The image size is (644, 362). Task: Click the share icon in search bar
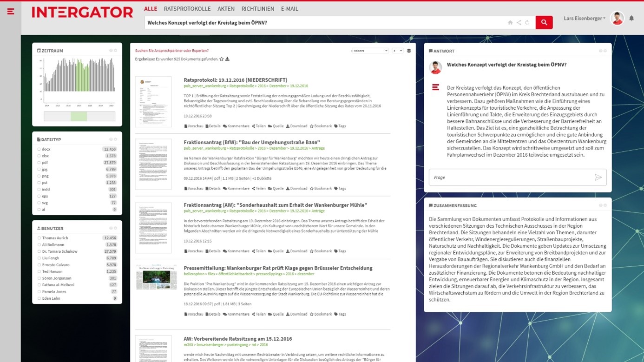pos(519,23)
